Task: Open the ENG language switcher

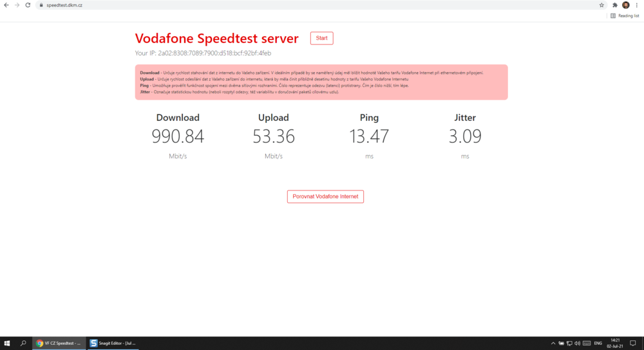Action: tap(597, 344)
